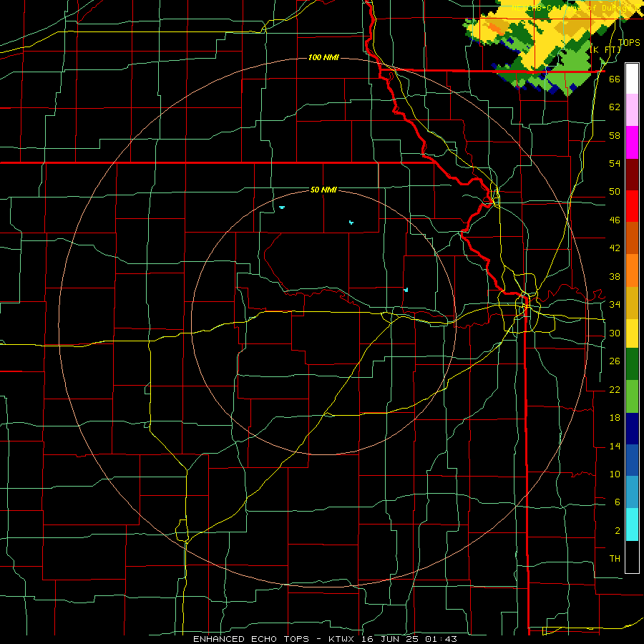644x644 pixels.
Task: Choose the bright yellow legend swatch
Action: point(632,333)
